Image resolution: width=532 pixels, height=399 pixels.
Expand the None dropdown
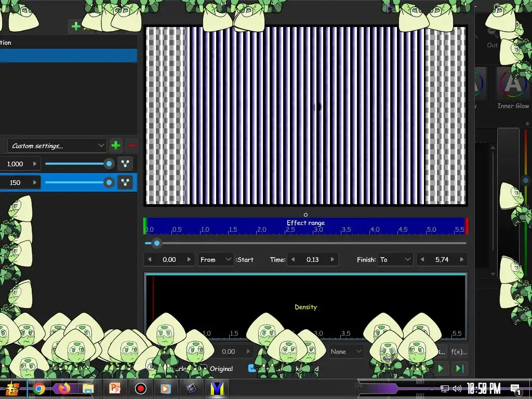(346, 352)
